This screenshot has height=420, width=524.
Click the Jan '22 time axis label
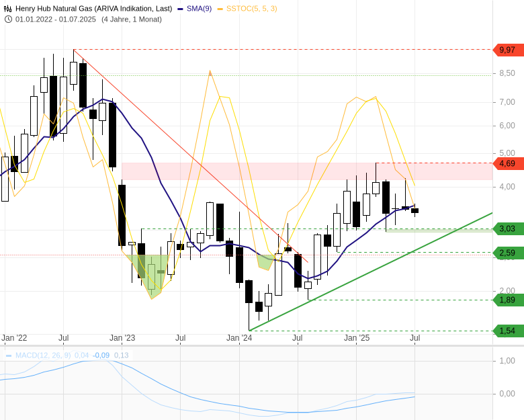[14, 338]
